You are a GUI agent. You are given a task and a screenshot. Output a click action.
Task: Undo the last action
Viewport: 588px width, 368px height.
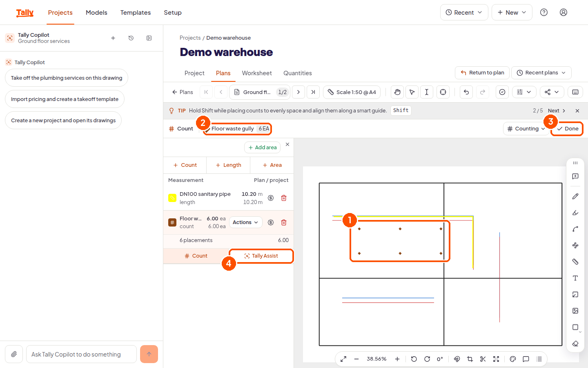[466, 92]
